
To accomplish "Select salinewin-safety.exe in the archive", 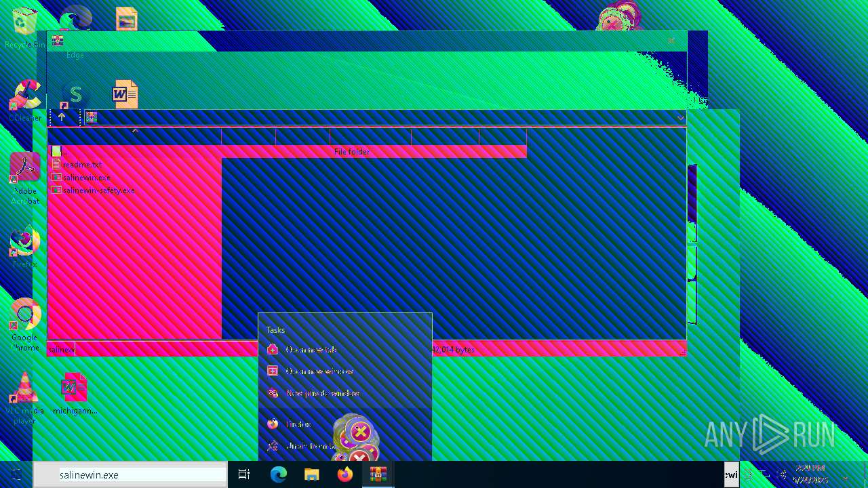I will click(x=98, y=190).
